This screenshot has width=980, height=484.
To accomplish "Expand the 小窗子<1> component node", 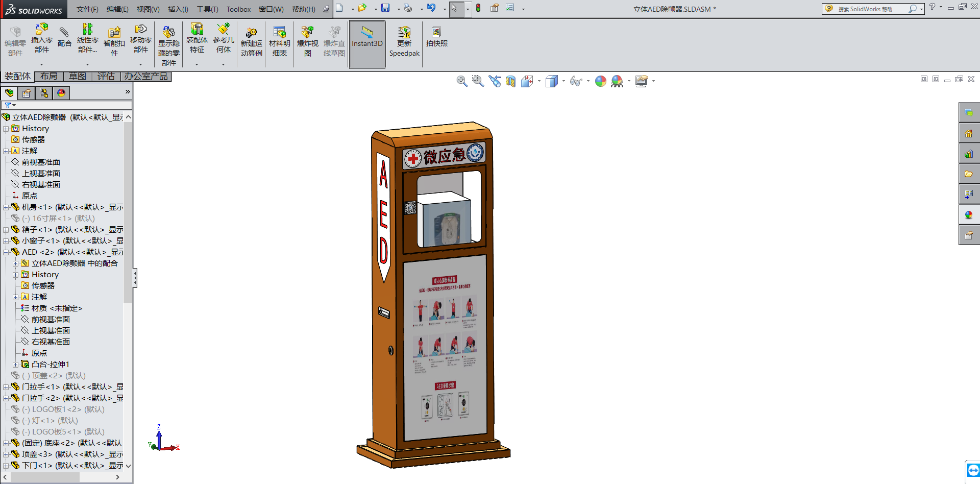I will point(6,241).
